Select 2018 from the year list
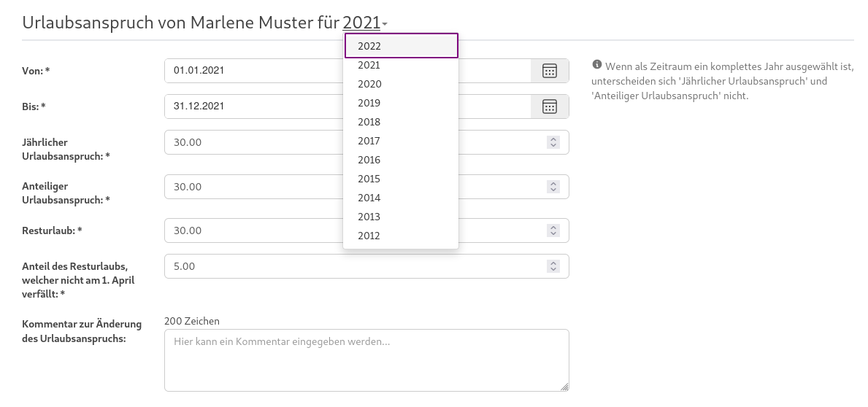The width and height of the screenshot is (868, 407). pos(401,122)
